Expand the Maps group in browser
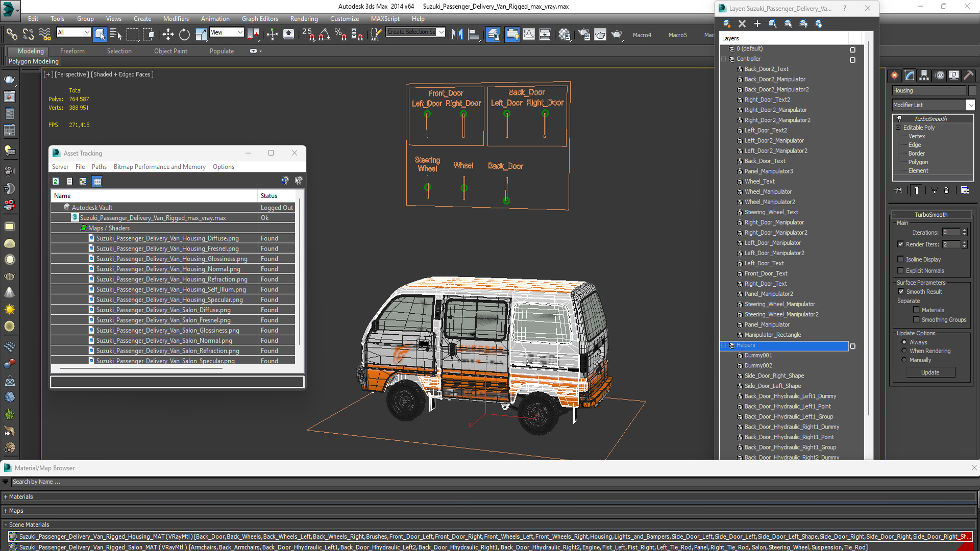 [6, 511]
